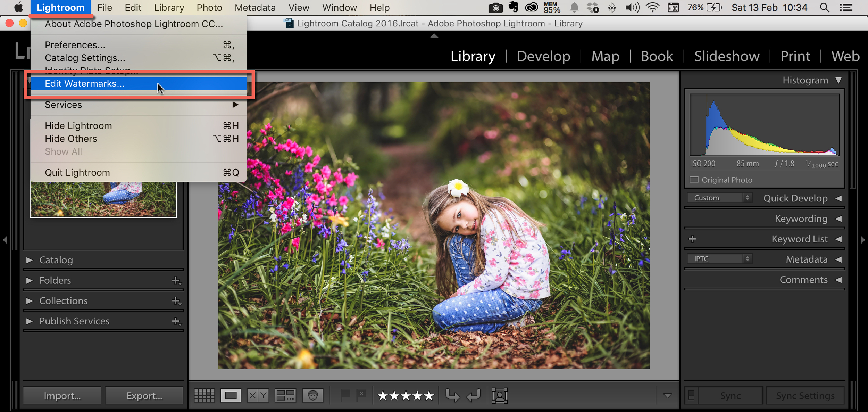Image resolution: width=868 pixels, height=412 pixels.
Task: Click the Import button
Action: pos(61,395)
